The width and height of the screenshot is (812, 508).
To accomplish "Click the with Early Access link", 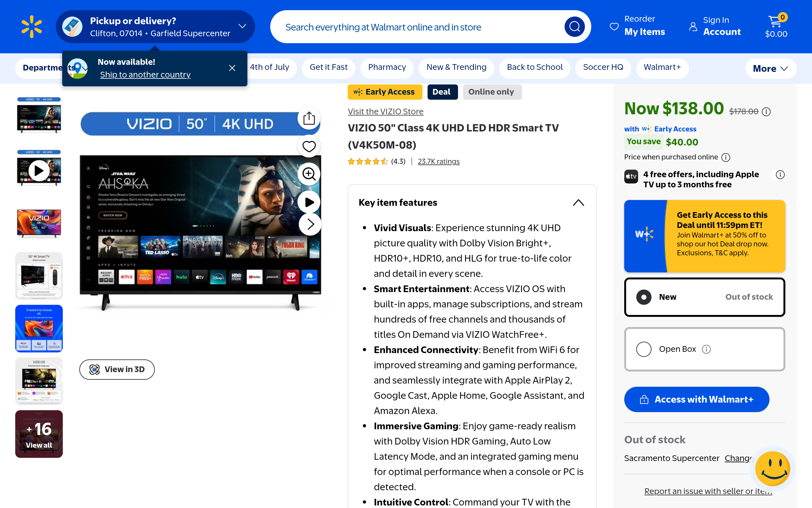I will coord(660,129).
